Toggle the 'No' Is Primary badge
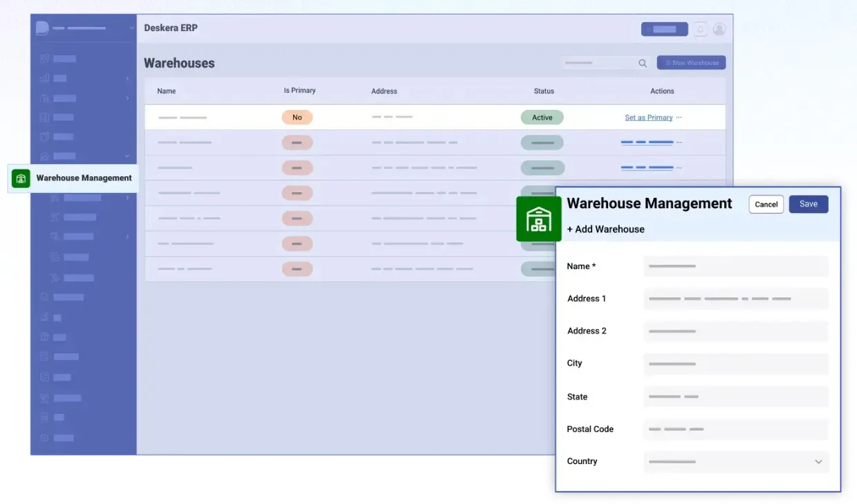This screenshot has height=504, width=857. (x=297, y=117)
